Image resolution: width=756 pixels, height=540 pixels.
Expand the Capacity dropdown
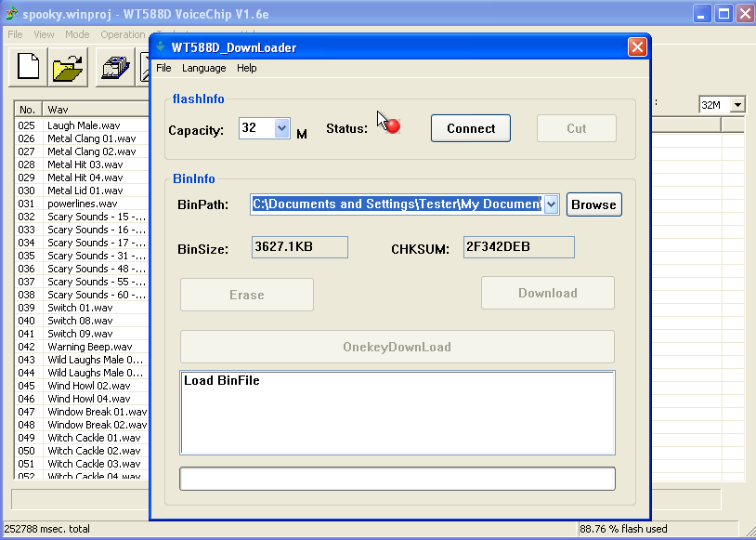pos(282,129)
